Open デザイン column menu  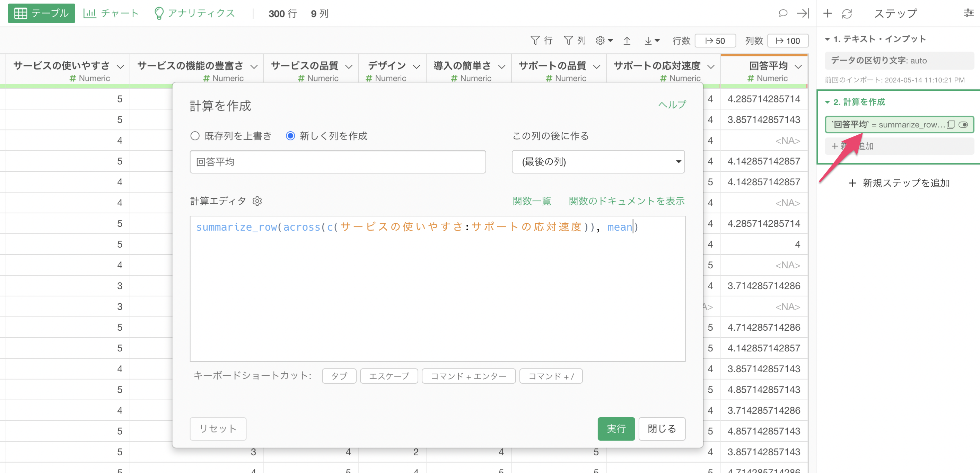point(417,66)
